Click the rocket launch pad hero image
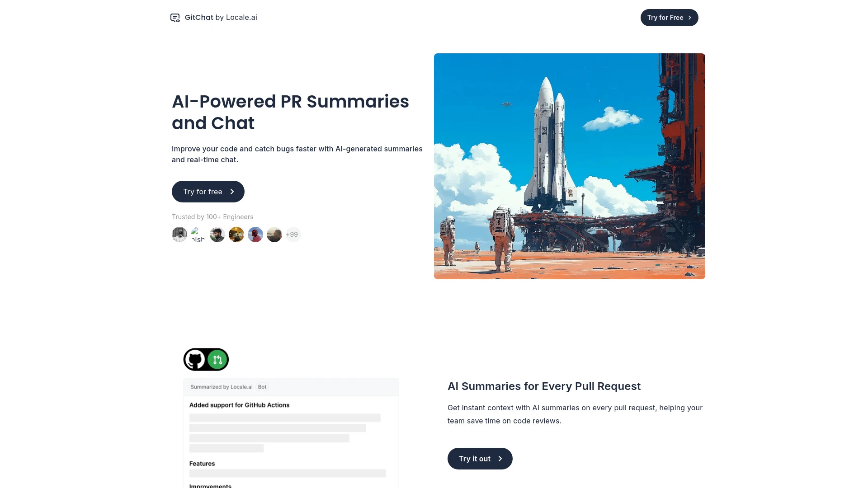Image resolution: width=868 pixels, height=488 pixels. point(569,166)
